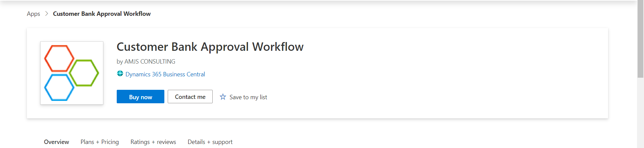Show the Details + support tab

click(x=210, y=142)
